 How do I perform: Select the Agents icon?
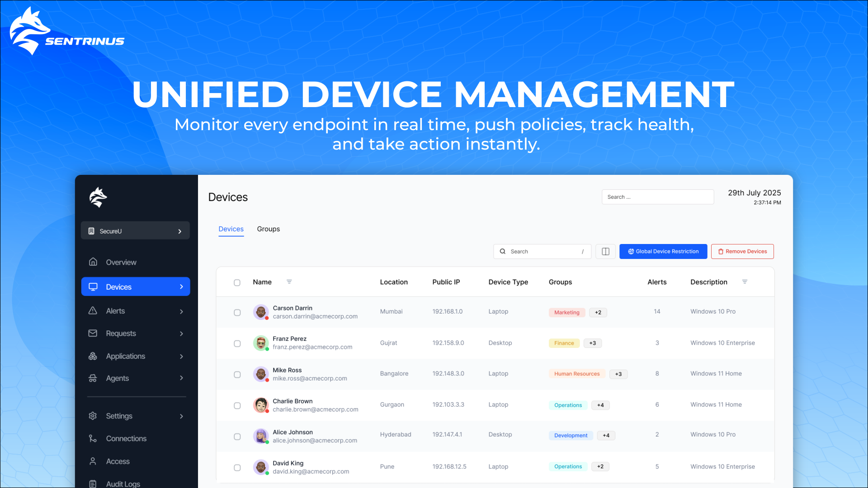93,378
